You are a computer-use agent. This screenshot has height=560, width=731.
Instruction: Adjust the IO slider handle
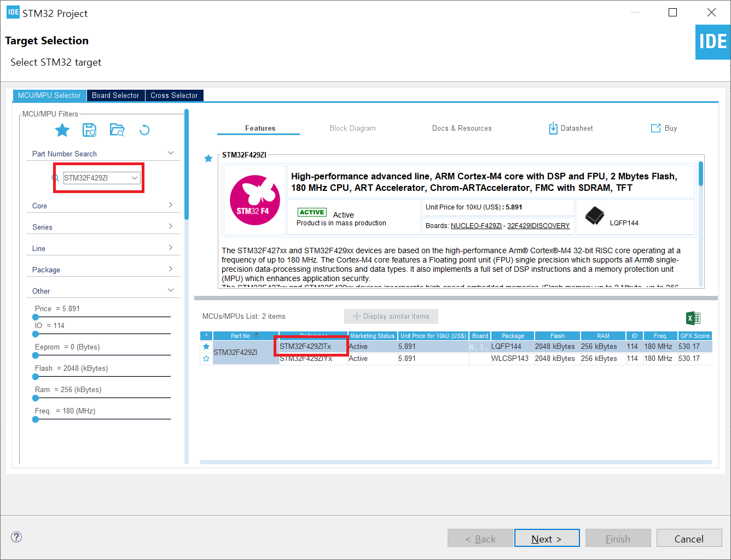36,334
